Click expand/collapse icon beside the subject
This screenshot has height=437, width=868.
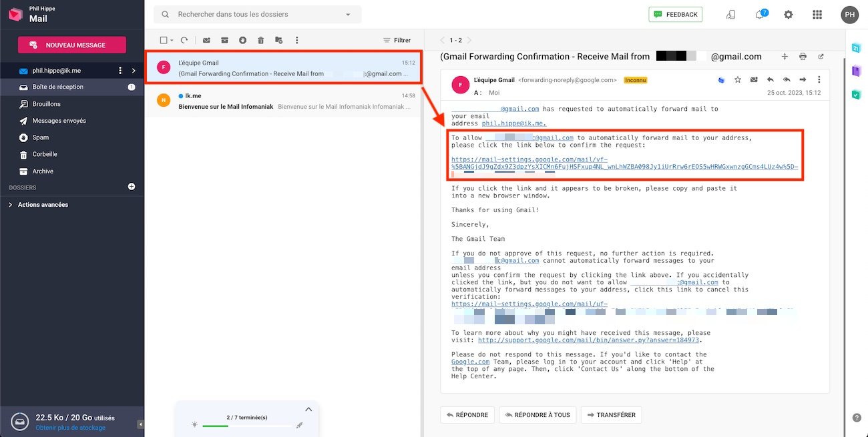pyautogui.click(x=785, y=57)
